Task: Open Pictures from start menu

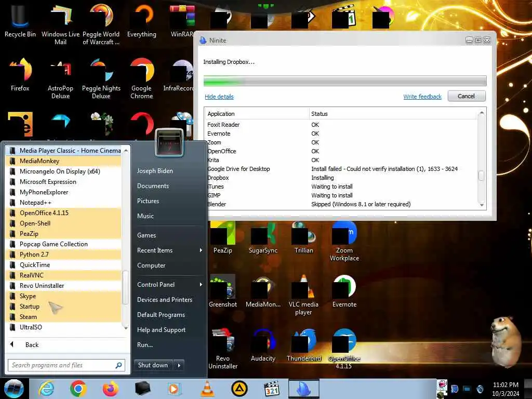Action: tap(148, 201)
